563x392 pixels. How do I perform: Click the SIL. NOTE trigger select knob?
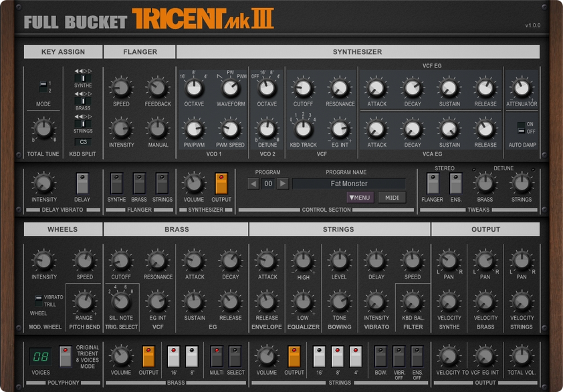click(x=121, y=302)
